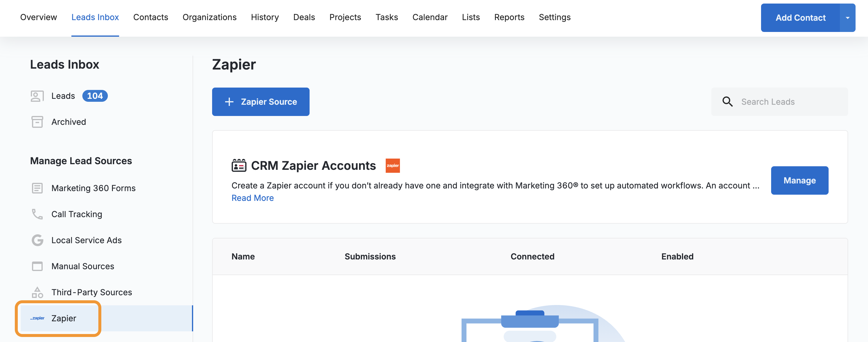Click the Manual Sources window icon
Screen dimensions: 868x342
pyautogui.click(x=37, y=266)
